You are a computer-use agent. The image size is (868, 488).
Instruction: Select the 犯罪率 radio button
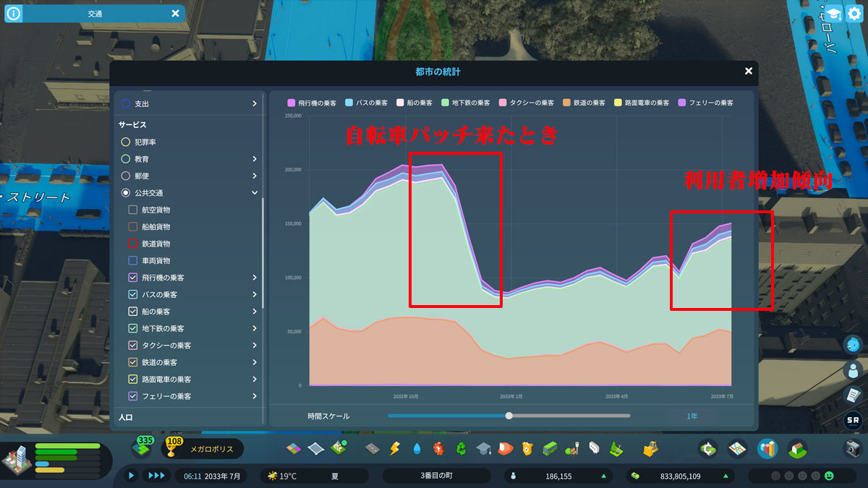(126, 142)
